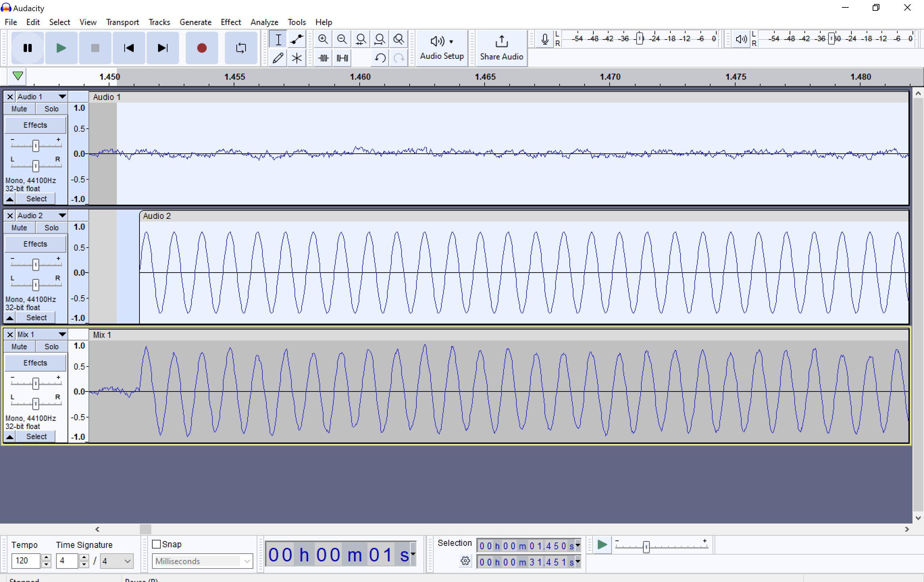Screen dimensions: 924x582
Task: Fit selection to width zoom icon
Action: tap(361, 39)
